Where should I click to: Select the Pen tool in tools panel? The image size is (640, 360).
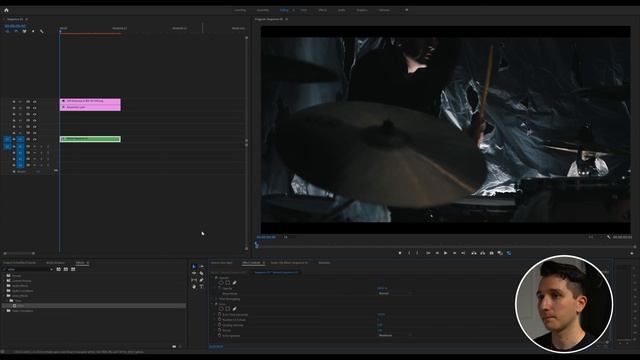201,280
